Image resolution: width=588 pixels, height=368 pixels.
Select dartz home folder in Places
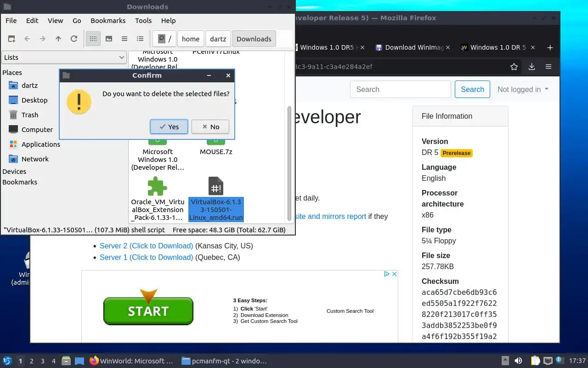29,86
